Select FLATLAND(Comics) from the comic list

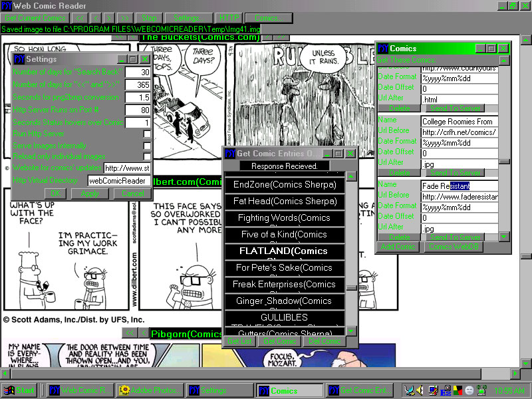tap(285, 251)
